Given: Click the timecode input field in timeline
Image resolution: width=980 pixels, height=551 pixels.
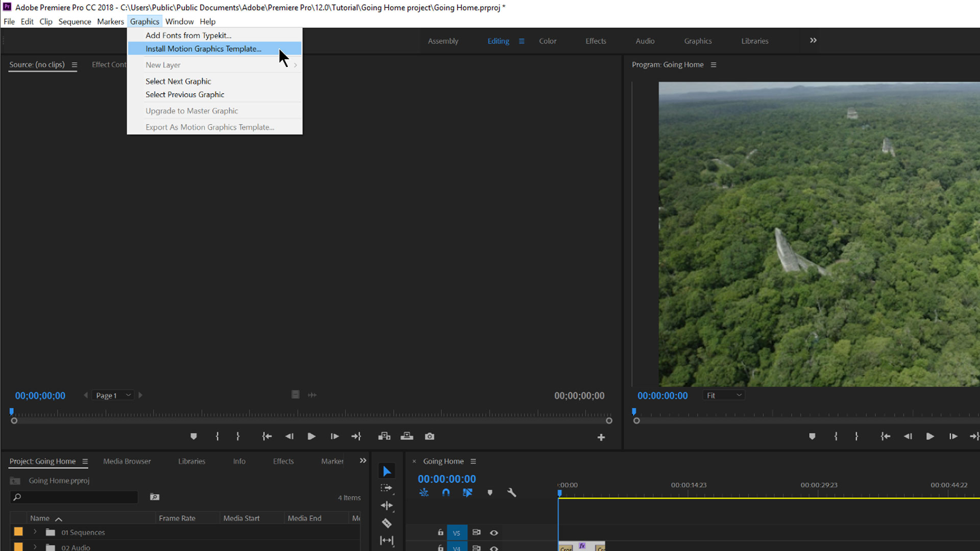Looking at the screenshot, I should click(x=446, y=479).
